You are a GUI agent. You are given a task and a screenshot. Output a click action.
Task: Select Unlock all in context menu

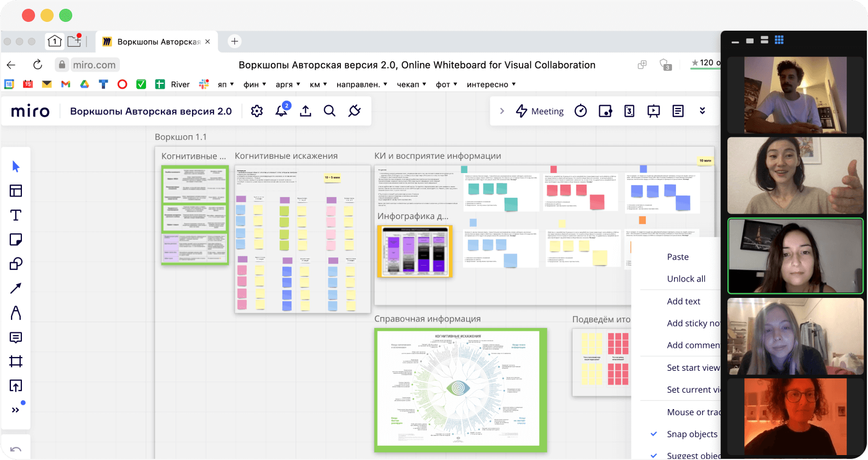686,279
